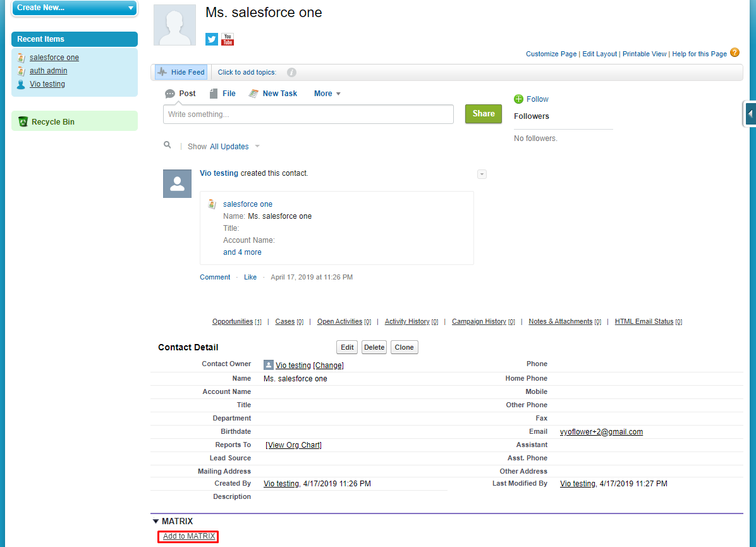This screenshot has width=756, height=547.
Task: Expand the 'and 4 more' fields link
Action: (x=242, y=252)
